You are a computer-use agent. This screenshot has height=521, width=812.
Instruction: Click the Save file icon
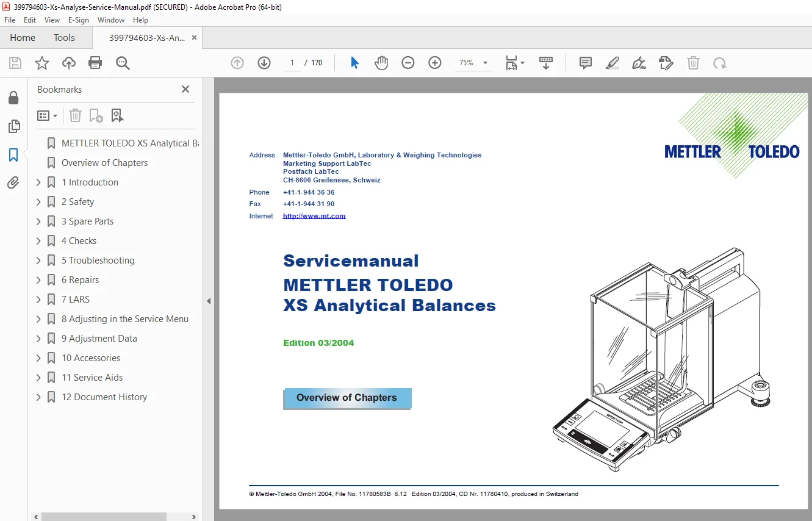tap(15, 63)
